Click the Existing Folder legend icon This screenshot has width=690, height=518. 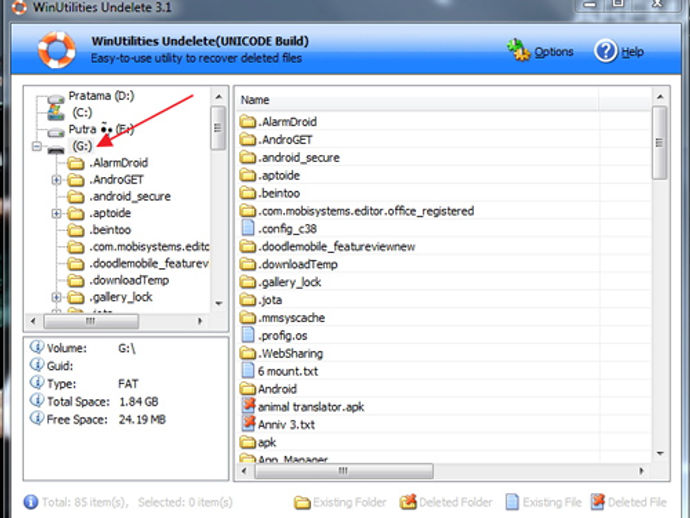302,502
